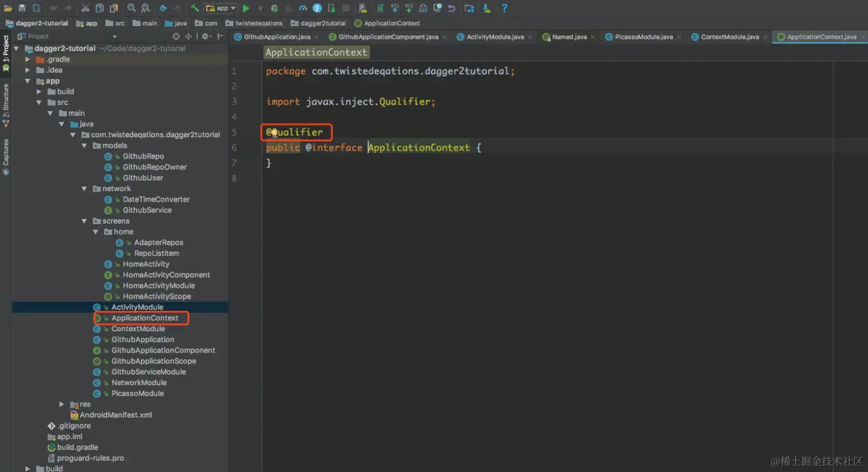Open the Z: Structure side tool tab
This screenshot has height=472, width=868.
6,105
